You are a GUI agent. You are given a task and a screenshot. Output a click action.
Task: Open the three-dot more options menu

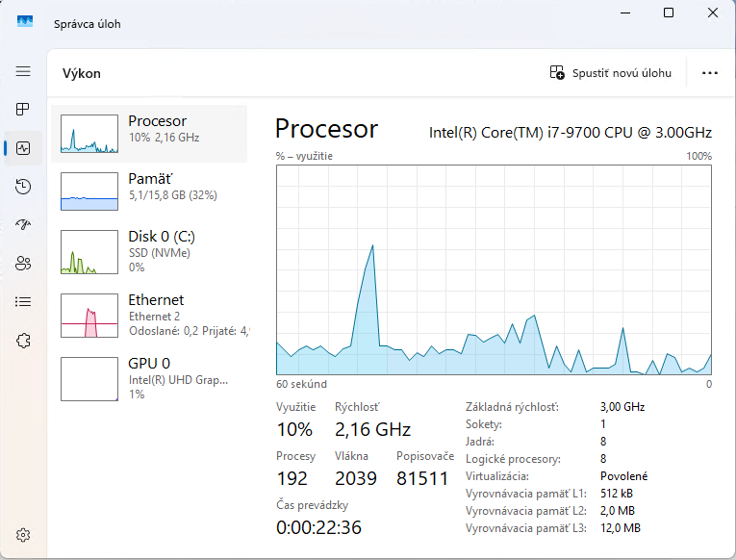(710, 72)
